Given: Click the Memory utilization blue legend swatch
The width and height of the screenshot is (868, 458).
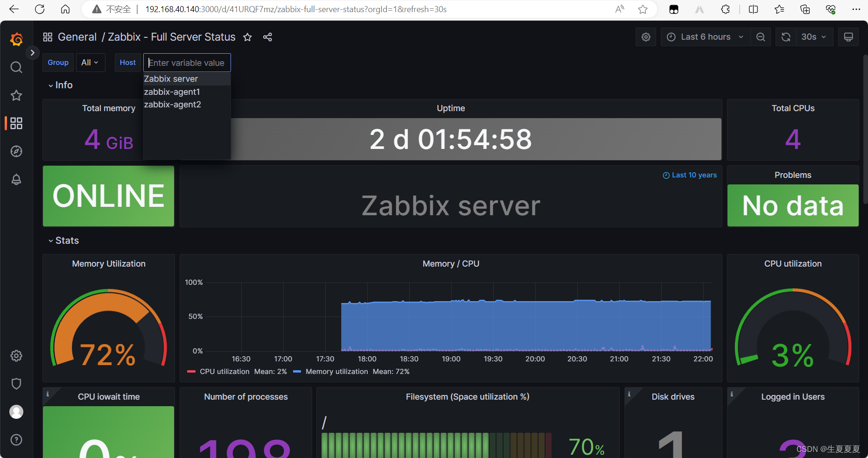Looking at the screenshot, I should point(297,372).
